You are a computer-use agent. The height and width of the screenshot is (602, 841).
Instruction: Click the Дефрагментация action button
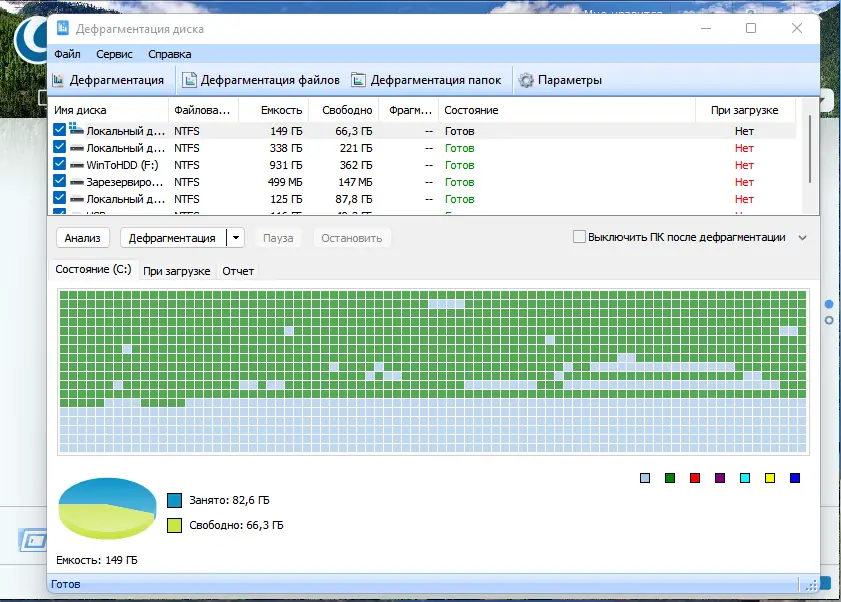pos(172,238)
